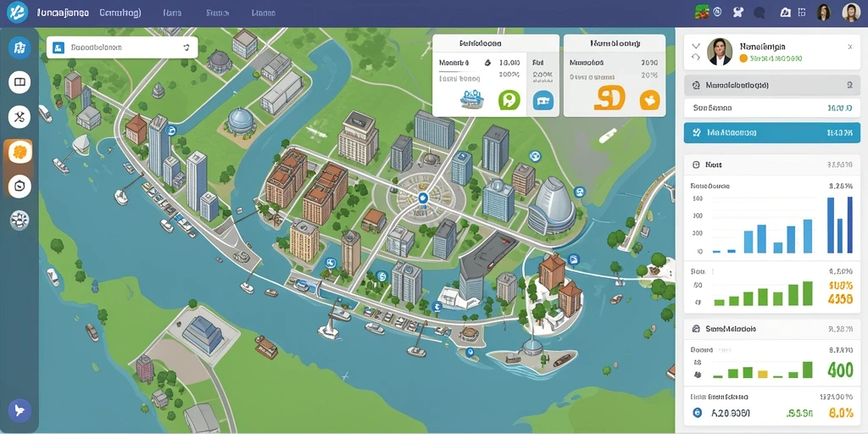
Task: Click the circular arrow below profile chevron
Action: [696, 57]
